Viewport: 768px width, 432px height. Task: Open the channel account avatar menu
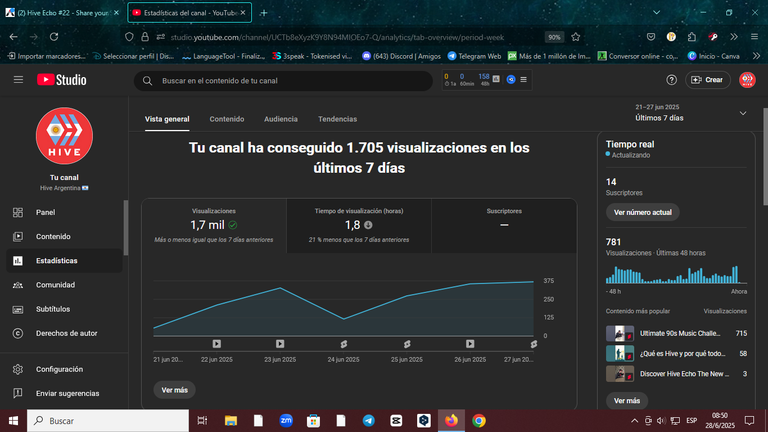747,80
